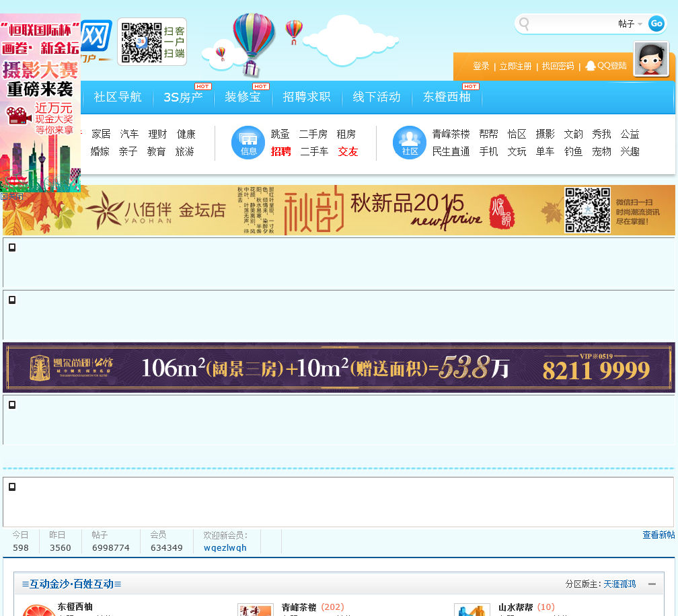Open the 汽车 category link
The image size is (678, 616).
pyautogui.click(x=129, y=134)
